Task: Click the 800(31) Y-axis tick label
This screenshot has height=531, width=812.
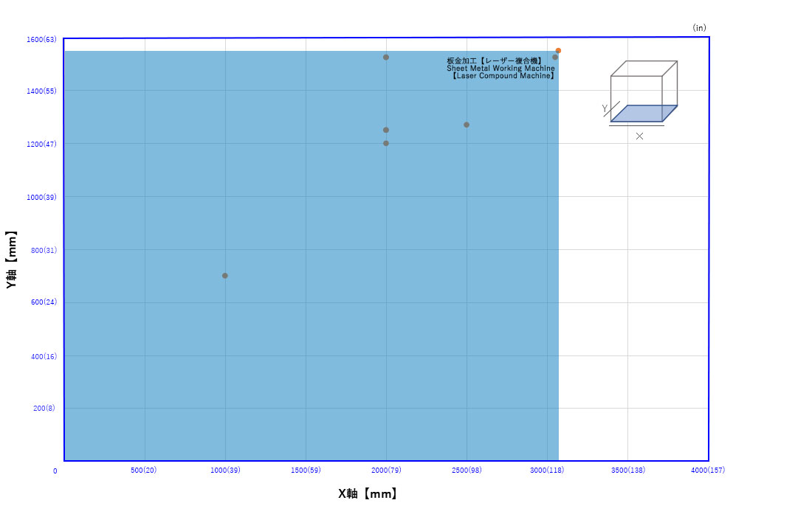Action: pyautogui.click(x=44, y=250)
